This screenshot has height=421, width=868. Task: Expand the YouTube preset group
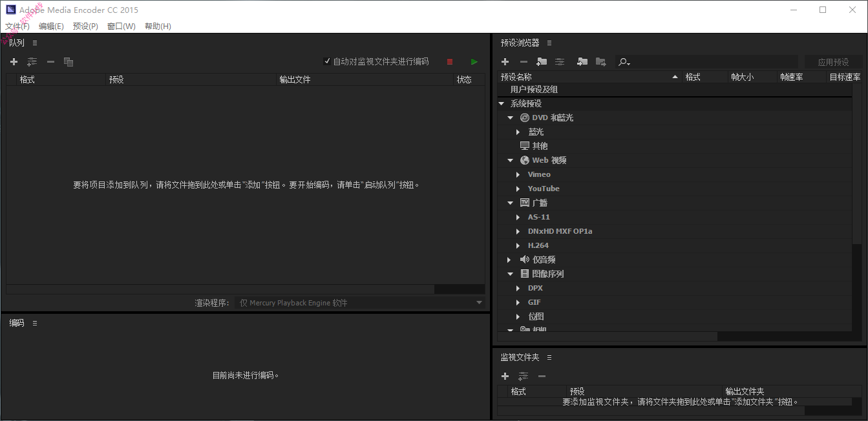(x=518, y=189)
